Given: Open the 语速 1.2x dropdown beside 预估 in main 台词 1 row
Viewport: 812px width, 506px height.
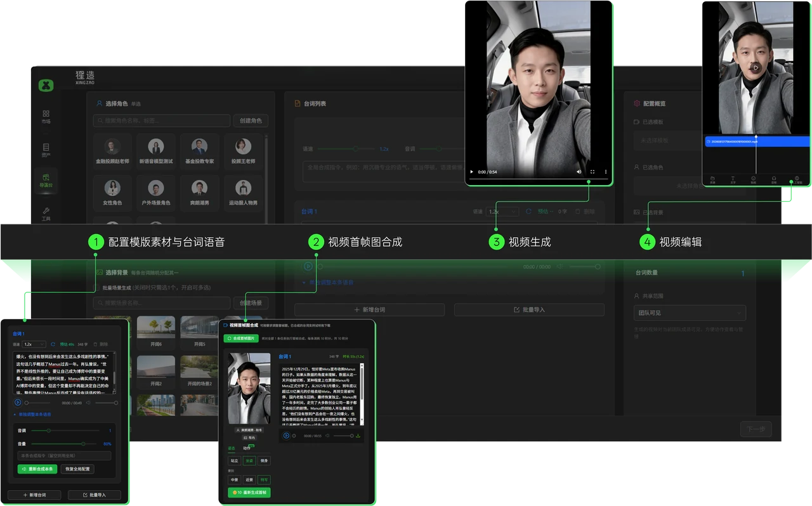Looking at the screenshot, I should pyautogui.click(x=502, y=211).
